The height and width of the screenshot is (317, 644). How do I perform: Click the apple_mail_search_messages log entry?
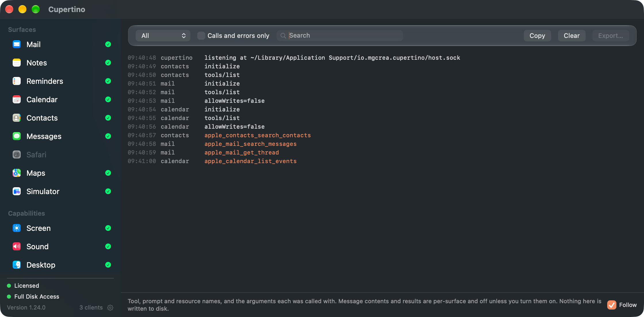[250, 144]
